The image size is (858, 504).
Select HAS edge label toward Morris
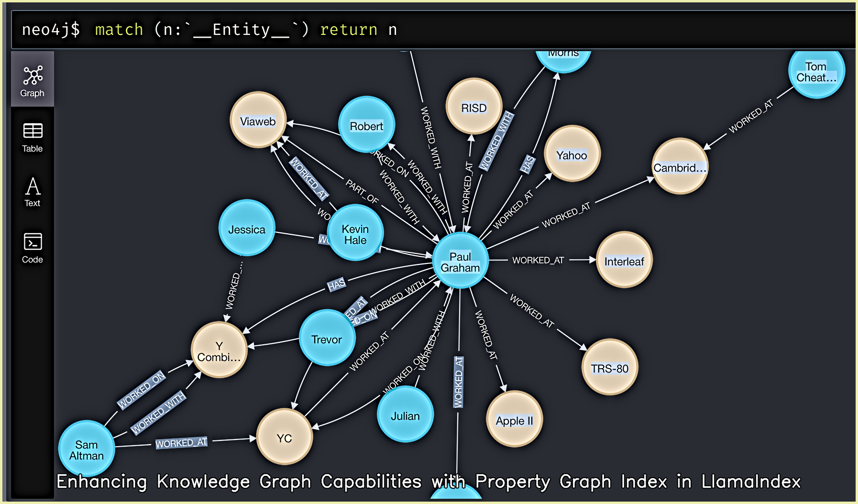528,164
